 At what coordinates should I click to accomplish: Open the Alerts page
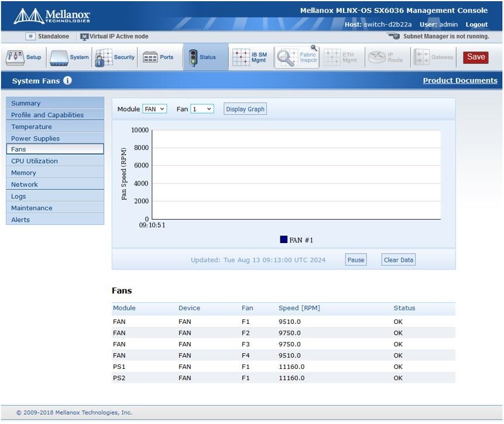[55, 220]
